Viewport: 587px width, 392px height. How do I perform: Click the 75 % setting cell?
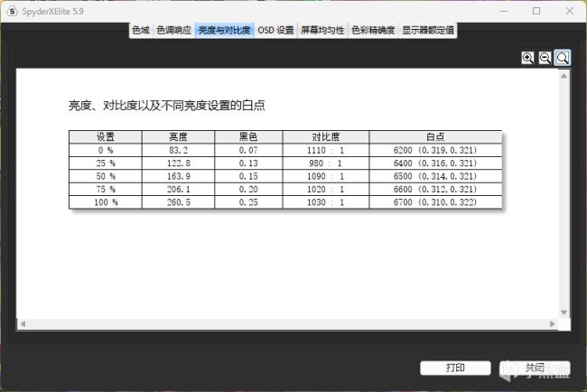pyautogui.click(x=106, y=190)
